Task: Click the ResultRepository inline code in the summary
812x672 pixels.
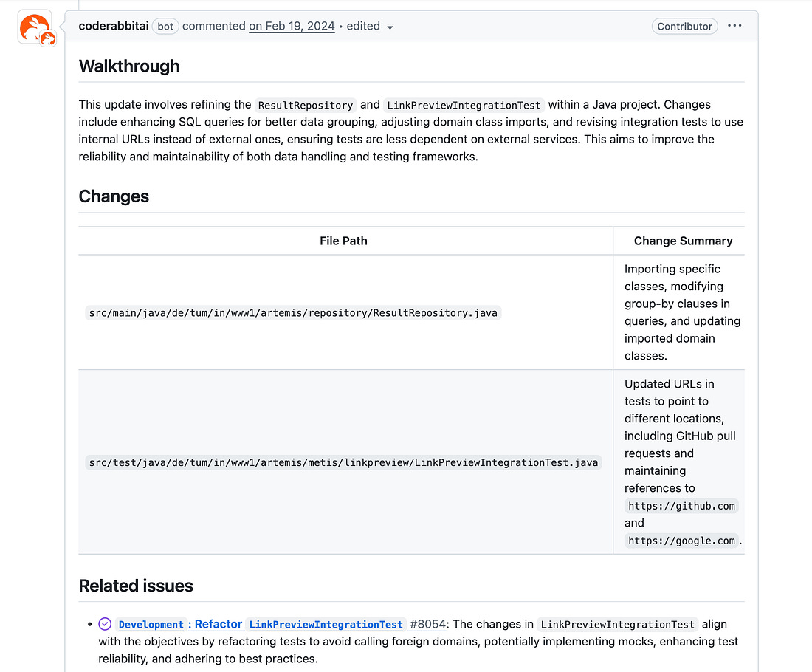Action: click(306, 105)
